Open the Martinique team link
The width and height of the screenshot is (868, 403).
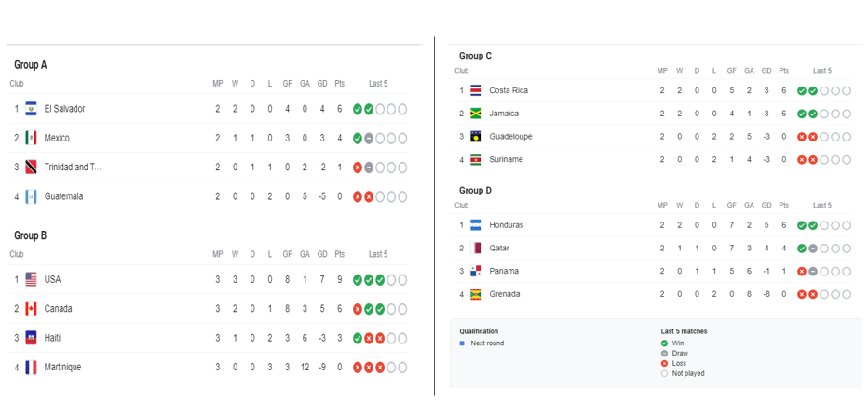pos(62,368)
